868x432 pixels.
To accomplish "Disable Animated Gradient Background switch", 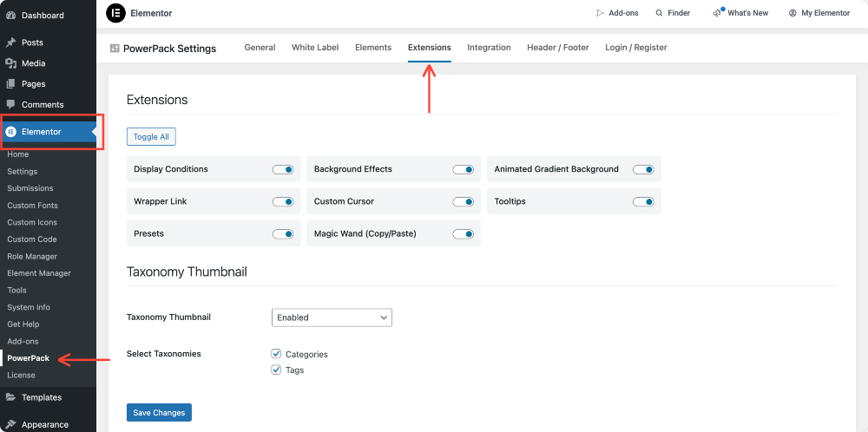I will pyautogui.click(x=643, y=169).
